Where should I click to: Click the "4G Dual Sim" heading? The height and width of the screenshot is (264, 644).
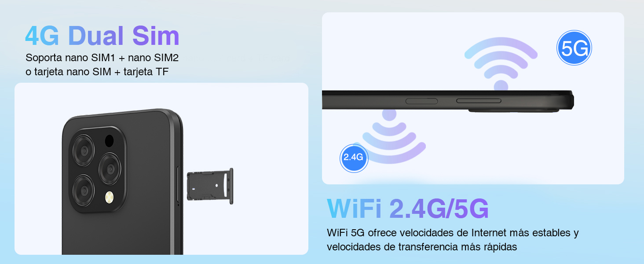tap(102, 36)
